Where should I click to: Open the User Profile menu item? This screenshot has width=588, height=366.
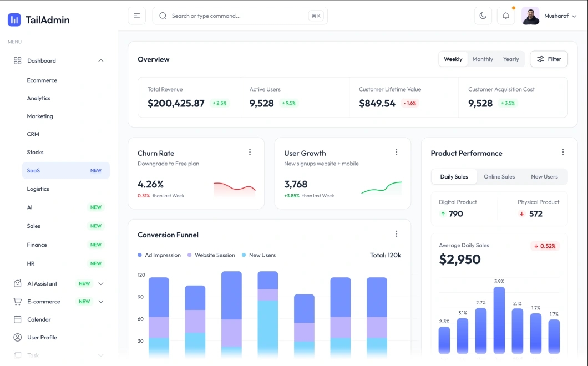click(42, 338)
